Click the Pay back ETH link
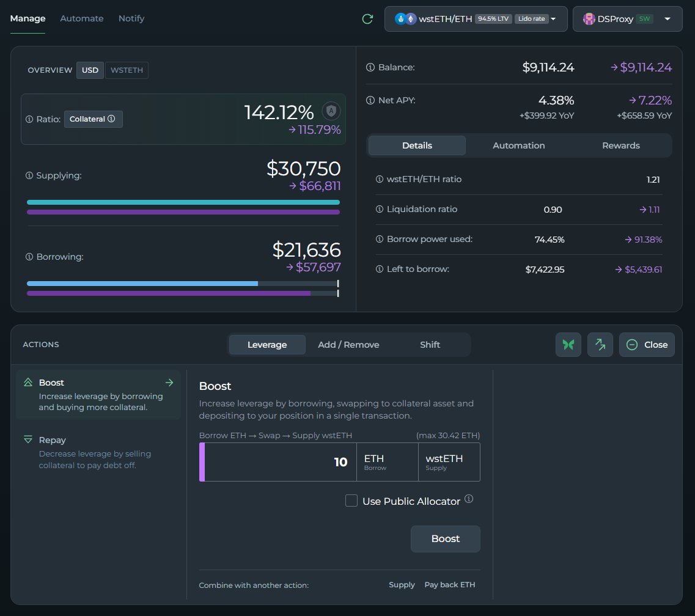The image size is (695, 616). coord(449,585)
